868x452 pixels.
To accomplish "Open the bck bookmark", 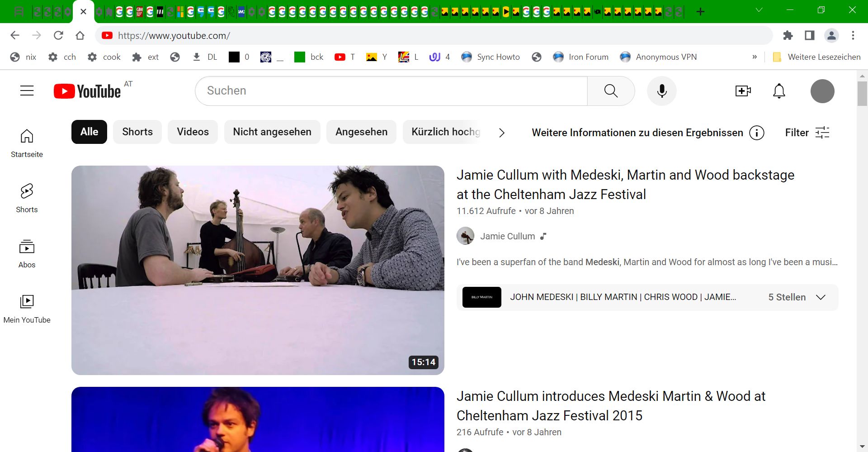I will 309,57.
